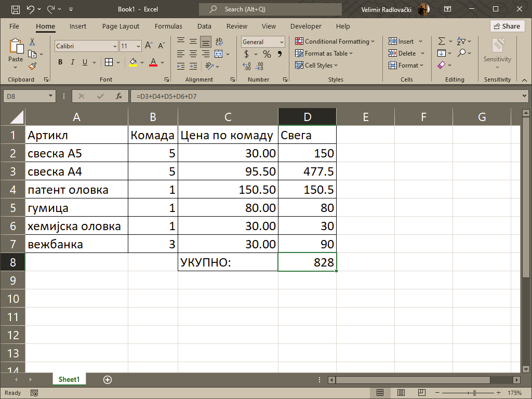Click the Insert Function fx icon
This screenshot has height=399, width=532.
(119, 96)
